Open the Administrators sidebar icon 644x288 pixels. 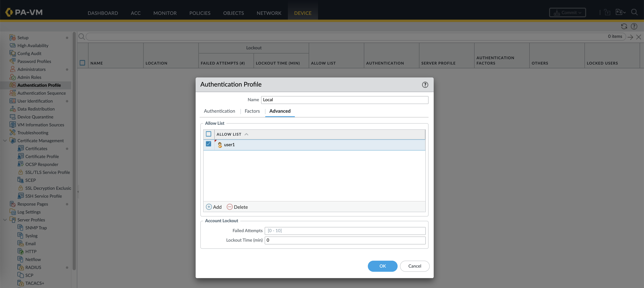(x=12, y=69)
